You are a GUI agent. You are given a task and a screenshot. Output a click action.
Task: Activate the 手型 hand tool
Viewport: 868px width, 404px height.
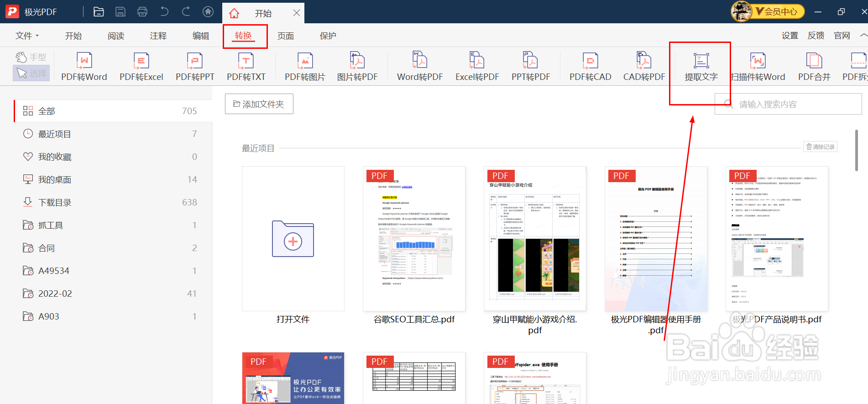tap(31, 57)
